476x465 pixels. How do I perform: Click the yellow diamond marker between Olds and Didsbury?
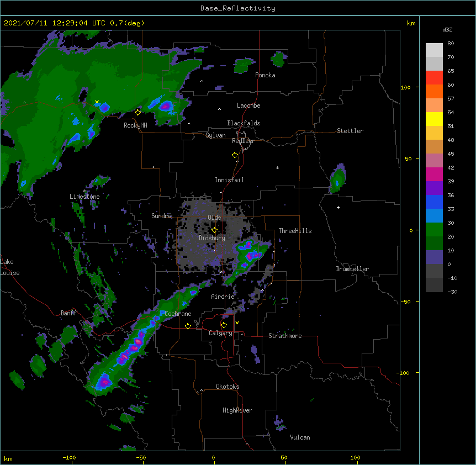point(214,230)
